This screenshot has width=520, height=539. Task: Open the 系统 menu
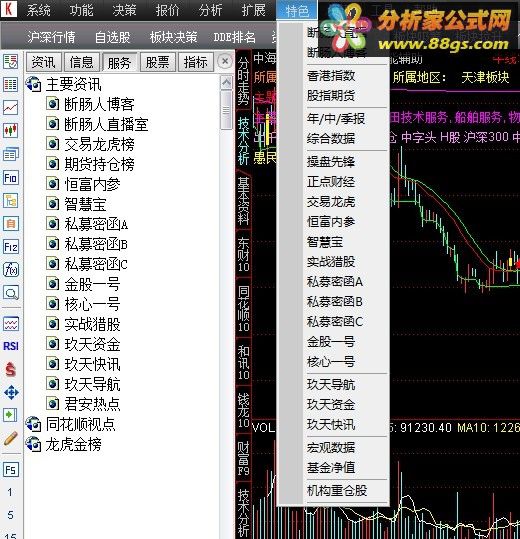[38, 10]
